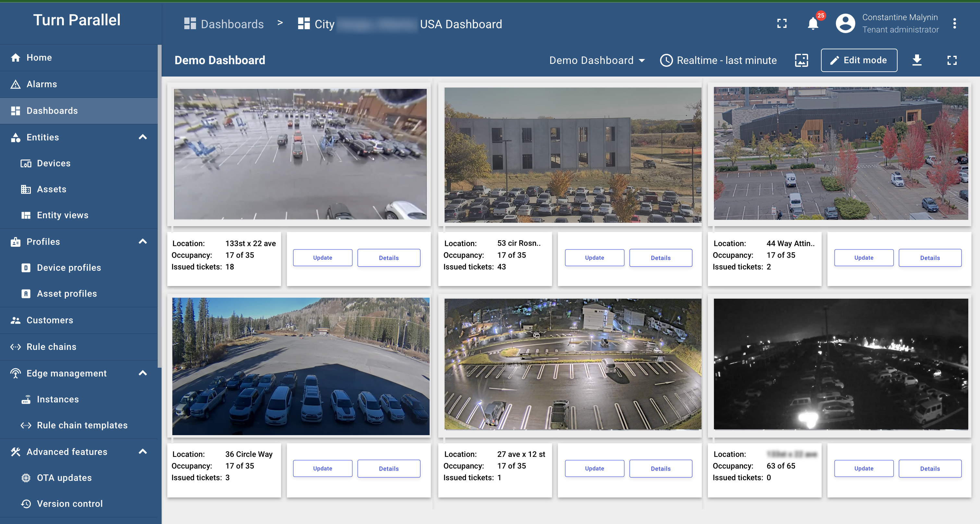This screenshot has width=980, height=524.
Task: Collapse the Advanced features section
Action: (x=143, y=451)
